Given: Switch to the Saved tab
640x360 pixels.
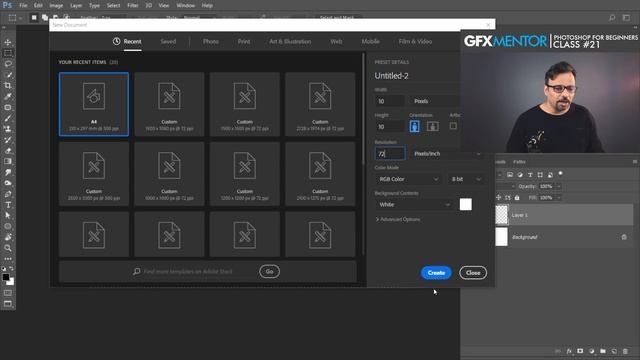Looking at the screenshot, I should point(168,42).
